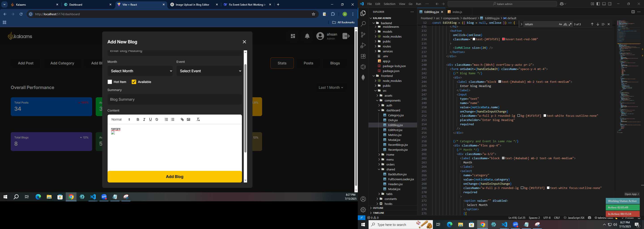This screenshot has width=644, height=229.
Task: Apply italic formatting in content editor
Action: click(x=144, y=119)
